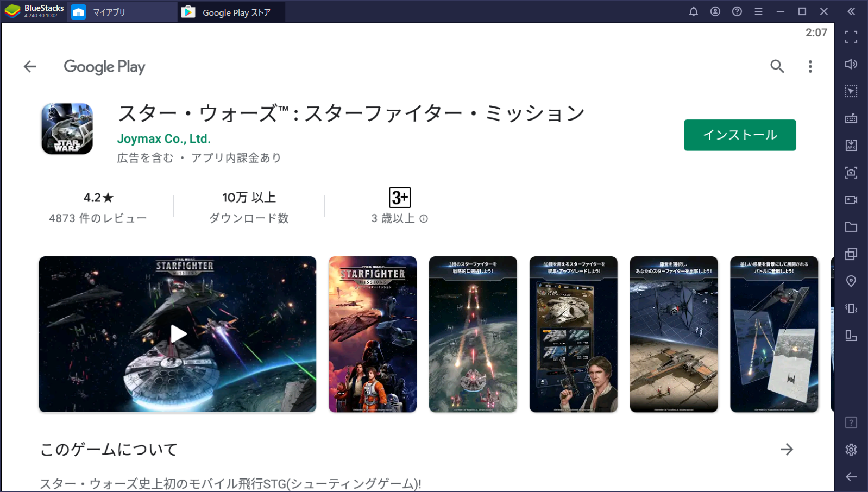
Task: Click the このゲームについて heading
Action: click(109, 449)
